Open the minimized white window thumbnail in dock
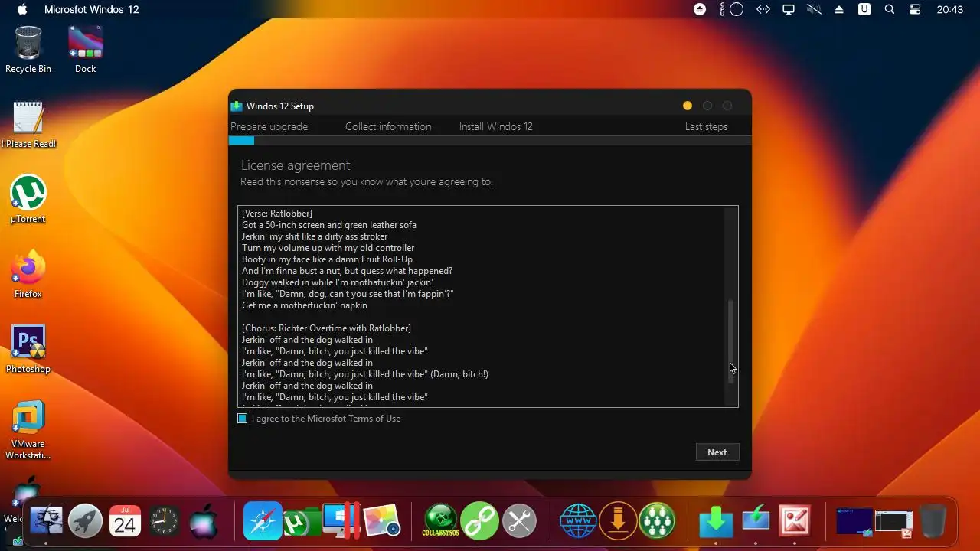The height and width of the screenshot is (551, 980). [893, 523]
